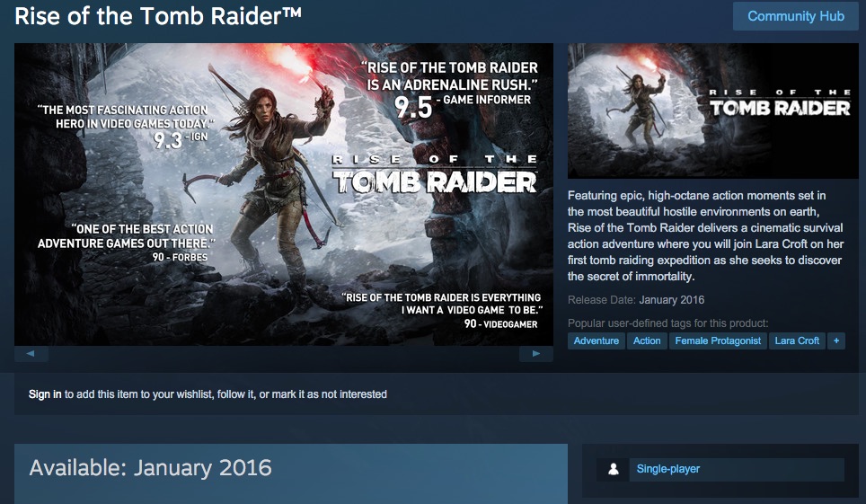Expand more tags with plus button
The image size is (866, 504).
(x=836, y=341)
